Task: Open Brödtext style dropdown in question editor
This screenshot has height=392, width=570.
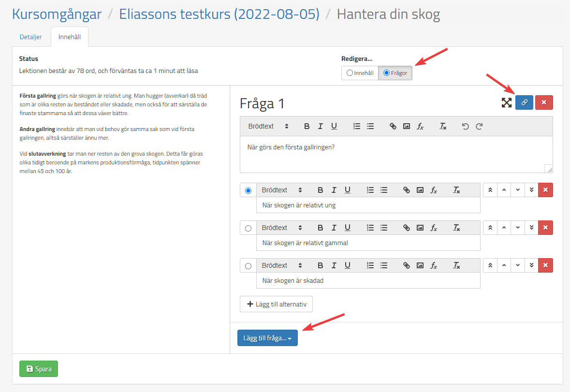Action: (268, 126)
